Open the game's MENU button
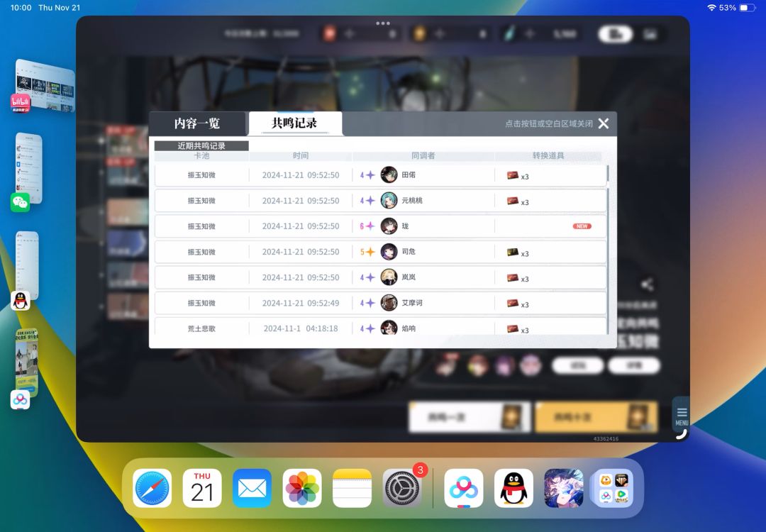766x532 pixels. click(x=682, y=416)
